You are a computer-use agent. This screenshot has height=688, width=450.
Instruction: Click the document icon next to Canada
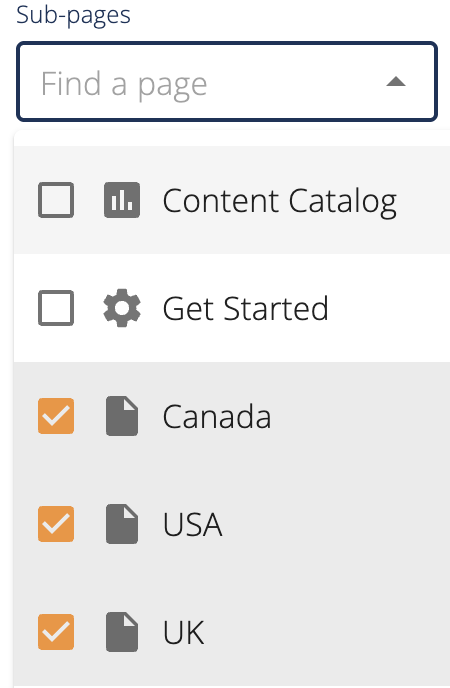click(122, 416)
